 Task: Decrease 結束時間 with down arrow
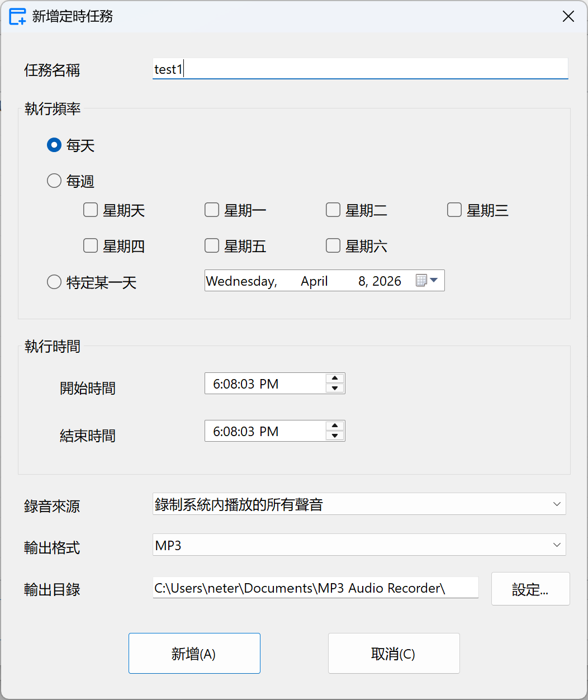click(335, 436)
